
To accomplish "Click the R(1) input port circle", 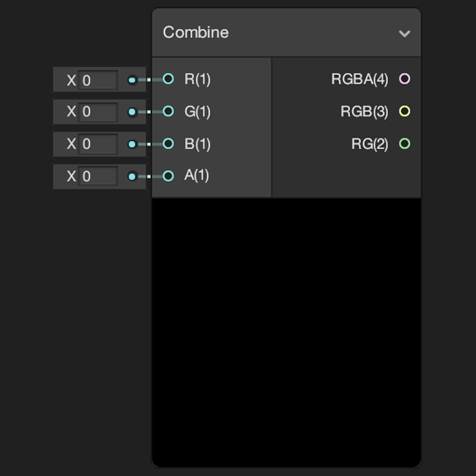I will pyautogui.click(x=168, y=79).
